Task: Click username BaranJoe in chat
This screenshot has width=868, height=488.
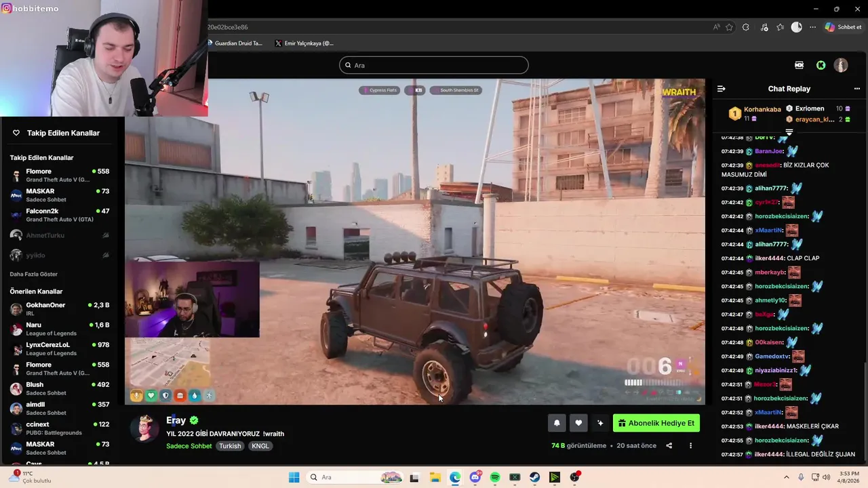Action: click(769, 151)
